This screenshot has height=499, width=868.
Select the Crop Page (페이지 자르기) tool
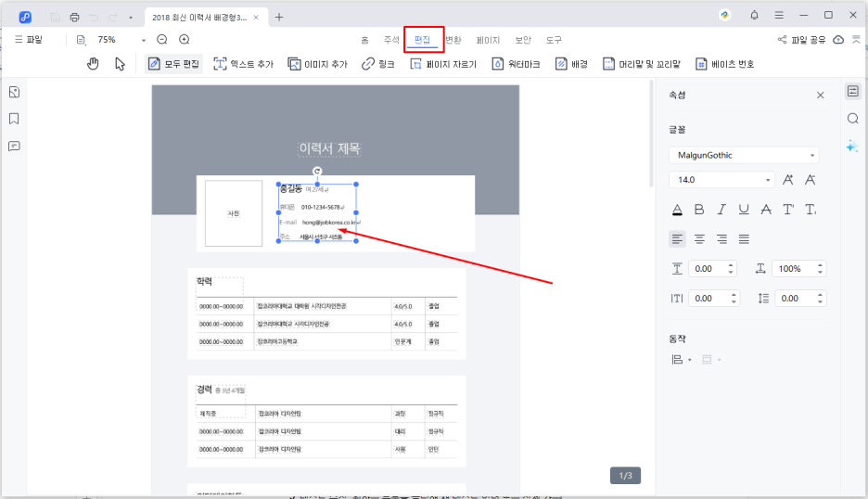click(x=443, y=64)
